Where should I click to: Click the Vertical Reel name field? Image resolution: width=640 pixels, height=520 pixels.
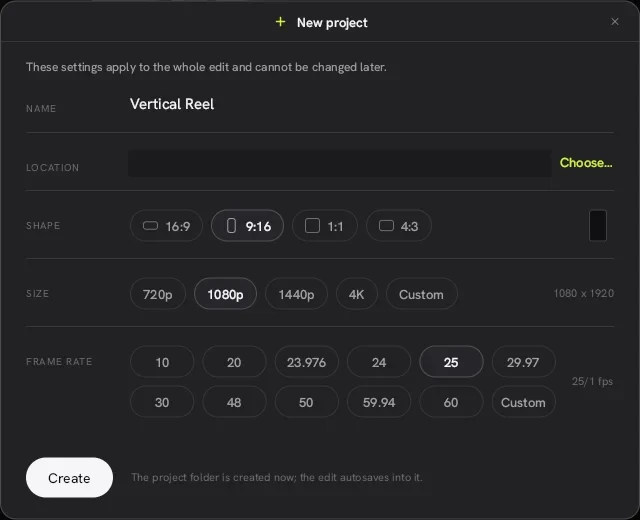pos(371,104)
